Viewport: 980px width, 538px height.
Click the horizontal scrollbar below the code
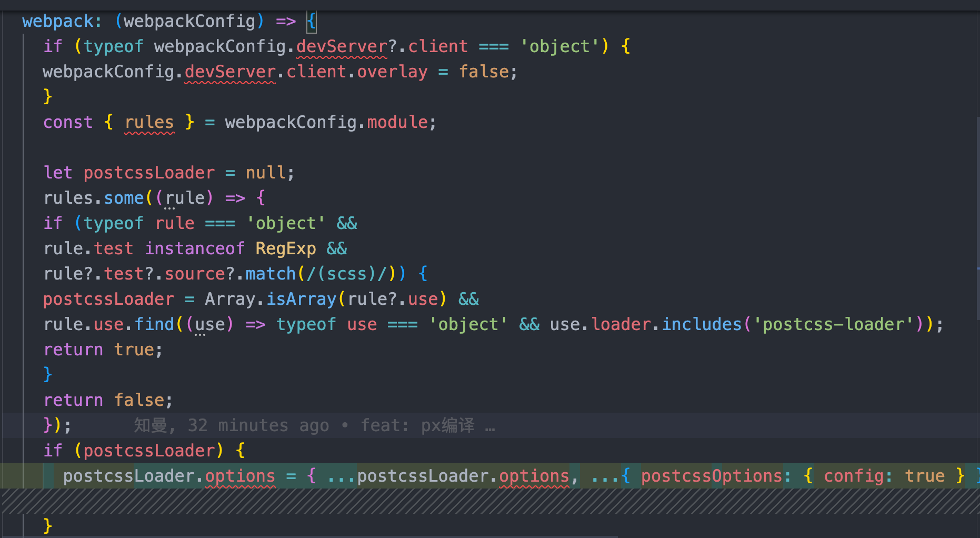coord(309,536)
